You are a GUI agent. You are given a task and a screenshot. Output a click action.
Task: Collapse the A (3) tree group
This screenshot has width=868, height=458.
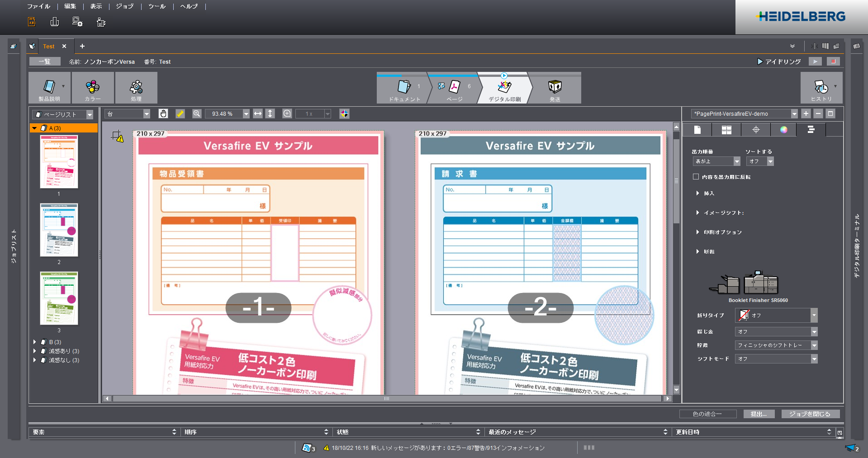[x=34, y=128]
